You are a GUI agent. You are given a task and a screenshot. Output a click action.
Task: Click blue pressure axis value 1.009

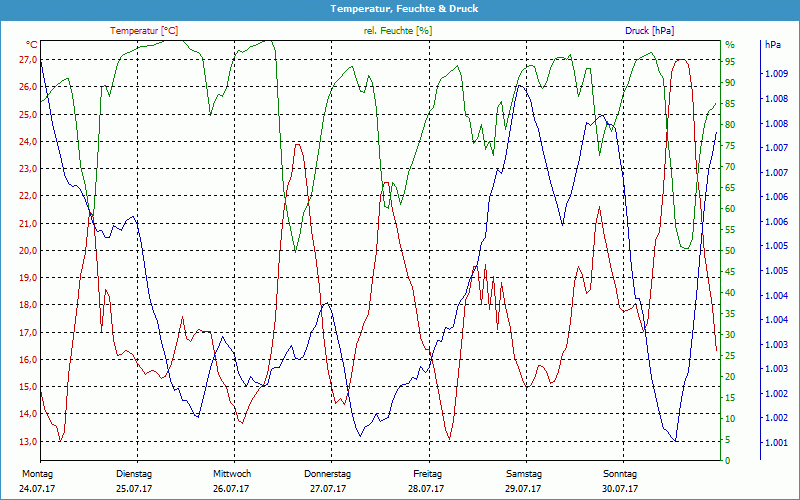(776, 74)
